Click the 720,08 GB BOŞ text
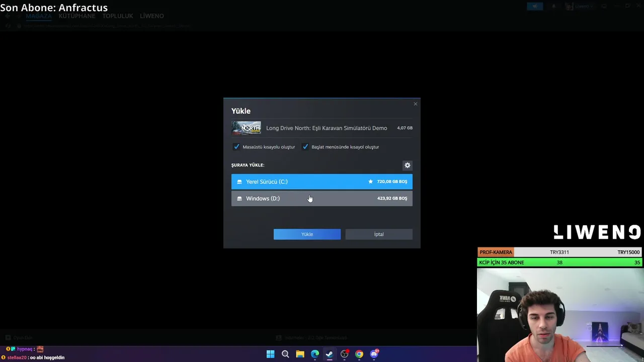Screen dimensions: 644x362 [392, 182]
